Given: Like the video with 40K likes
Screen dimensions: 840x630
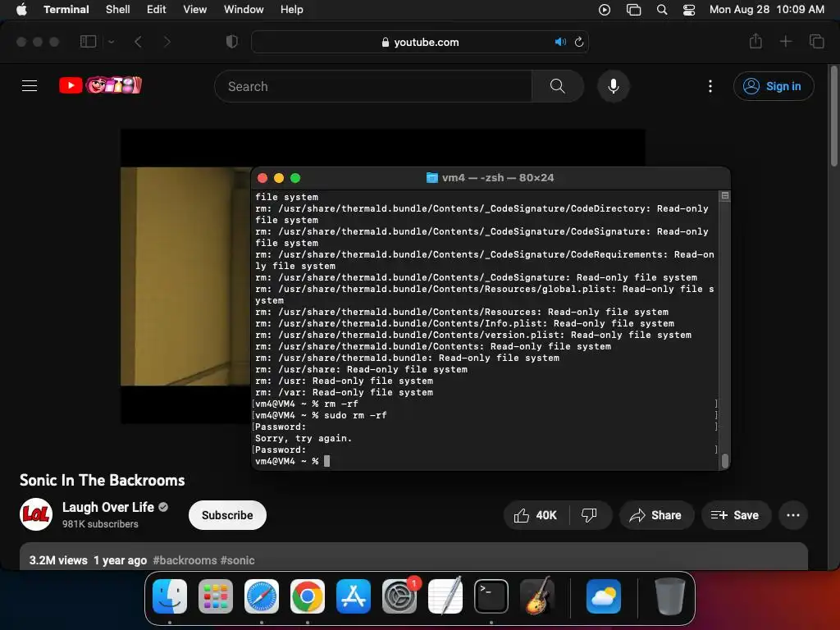Looking at the screenshot, I should (536, 515).
